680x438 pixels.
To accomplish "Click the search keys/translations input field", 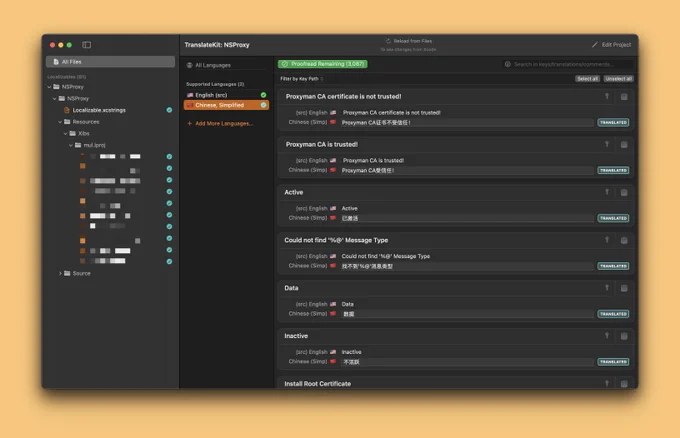I will pos(567,64).
